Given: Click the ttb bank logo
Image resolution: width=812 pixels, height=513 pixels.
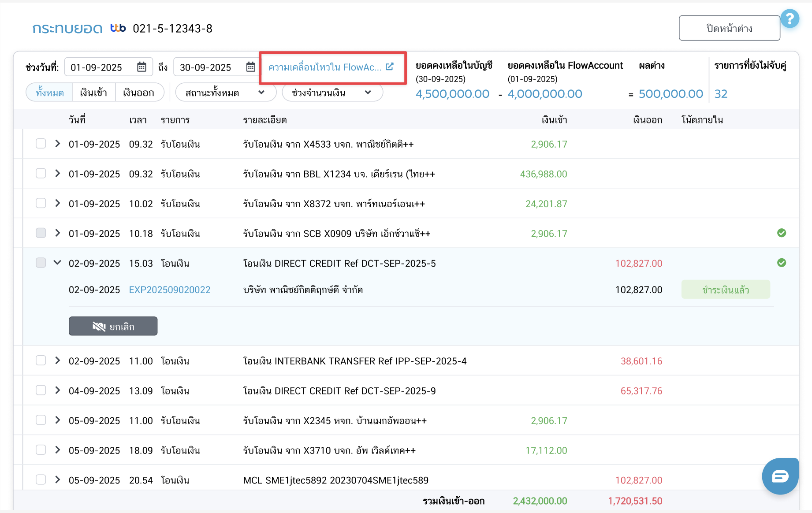Looking at the screenshot, I should pos(118,28).
